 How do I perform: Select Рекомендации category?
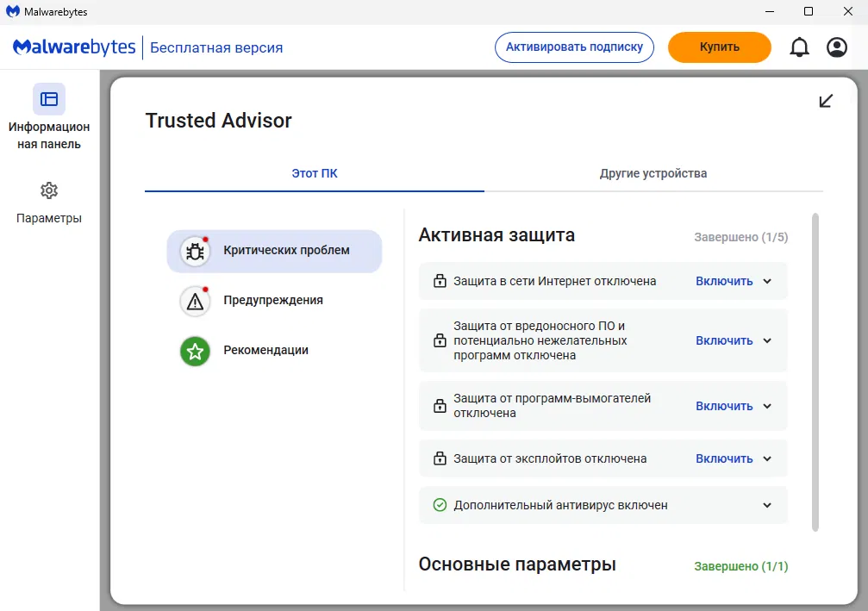[x=274, y=352]
